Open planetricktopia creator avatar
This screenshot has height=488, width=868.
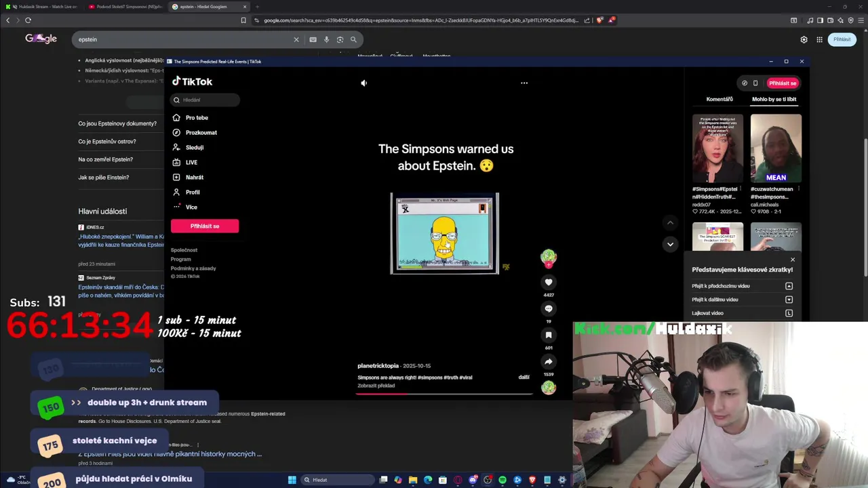coord(549,257)
